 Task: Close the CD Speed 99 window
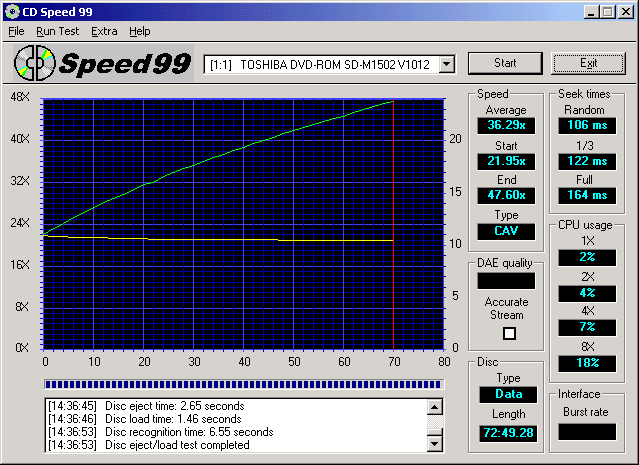point(626,11)
